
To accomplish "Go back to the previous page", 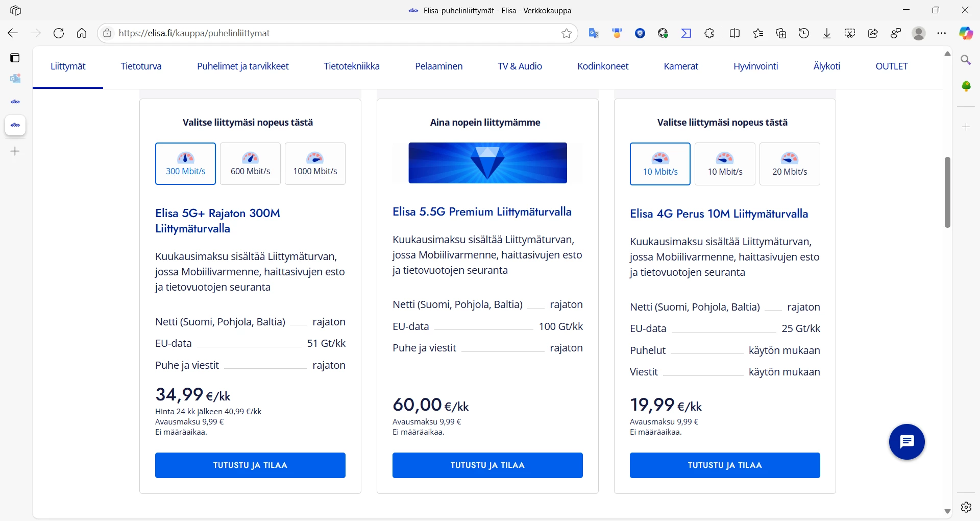I will pos(13,33).
